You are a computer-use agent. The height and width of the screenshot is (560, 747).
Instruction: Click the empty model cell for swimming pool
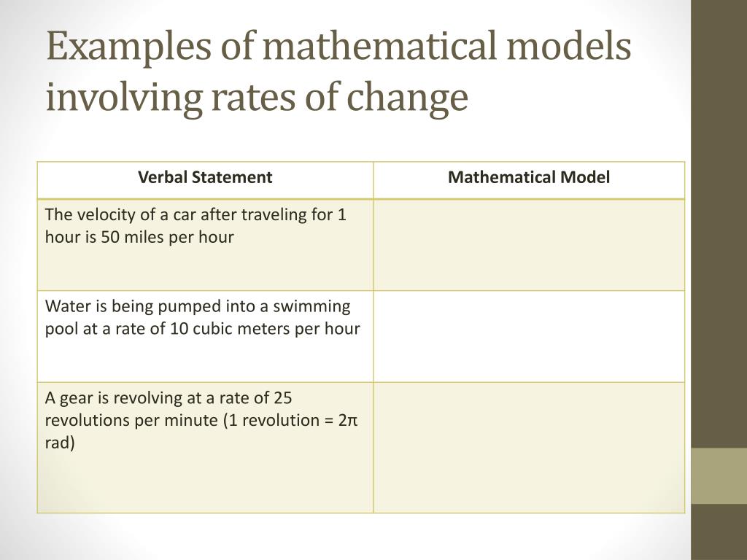[x=529, y=336]
